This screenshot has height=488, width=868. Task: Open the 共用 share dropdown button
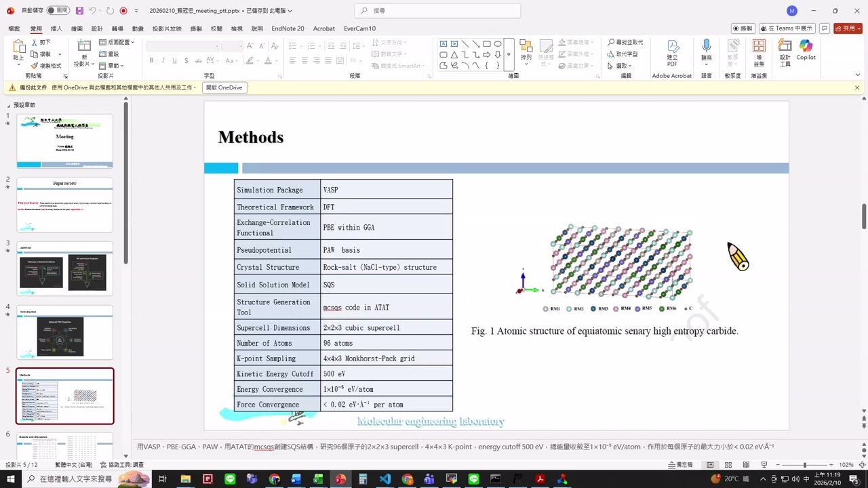tap(848, 28)
